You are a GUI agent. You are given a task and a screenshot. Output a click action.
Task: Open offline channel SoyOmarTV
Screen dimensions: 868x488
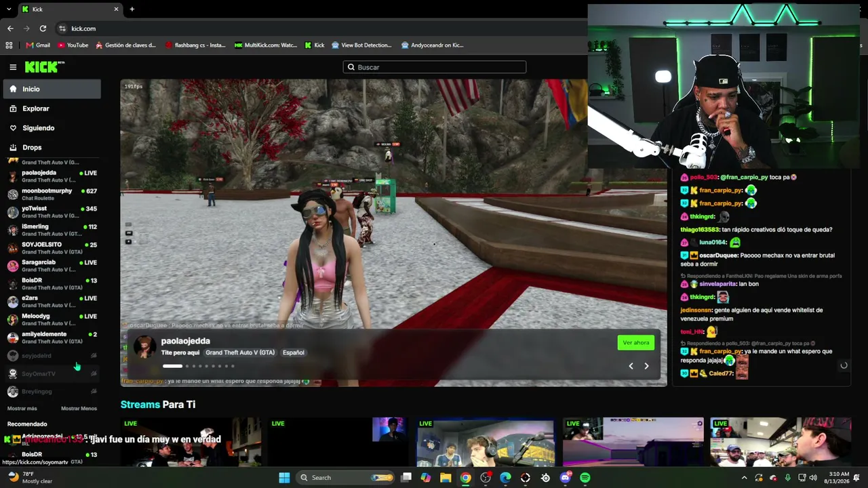(x=52, y=373)
